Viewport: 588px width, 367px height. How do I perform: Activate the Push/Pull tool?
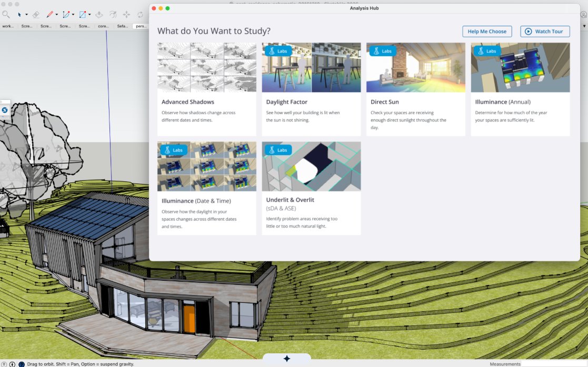[99, 15]
